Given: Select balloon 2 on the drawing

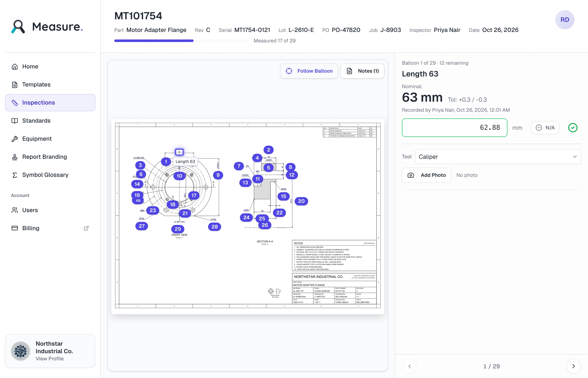Looking at the screenshot, I should [x=268, y=150].
